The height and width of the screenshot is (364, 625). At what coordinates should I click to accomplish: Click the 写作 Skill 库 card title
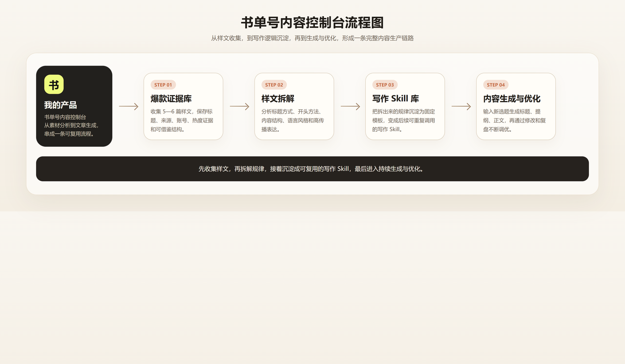pyautogui.click(x=396, y=99)
